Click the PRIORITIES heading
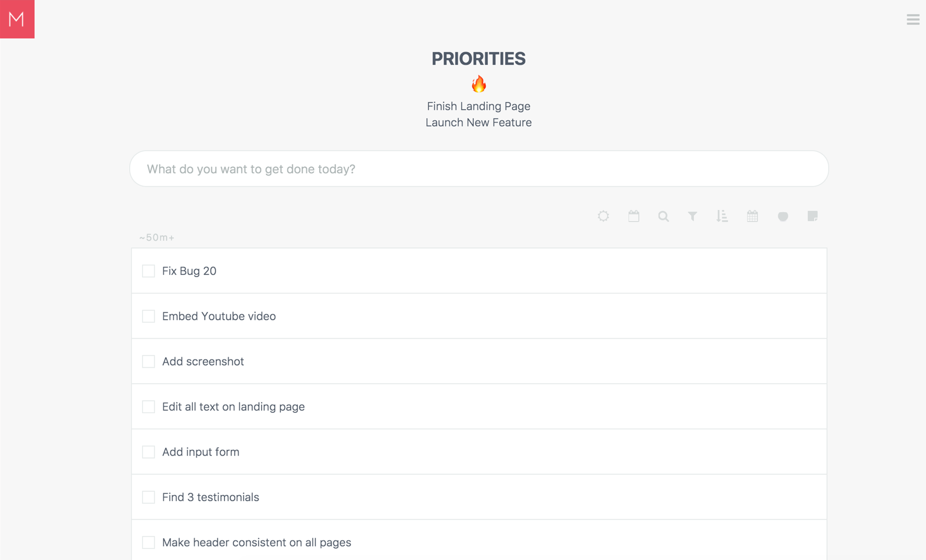The image size is (926, 560). click(478, 59)
